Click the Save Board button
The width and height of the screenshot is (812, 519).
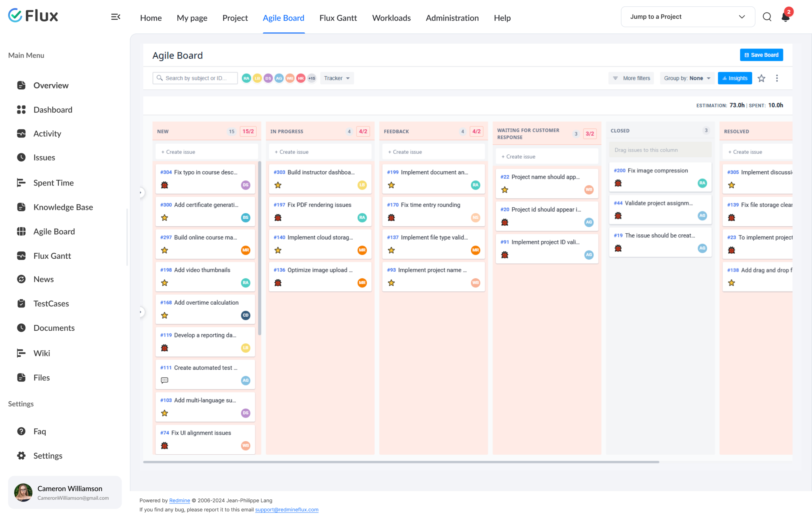(762, 55)
